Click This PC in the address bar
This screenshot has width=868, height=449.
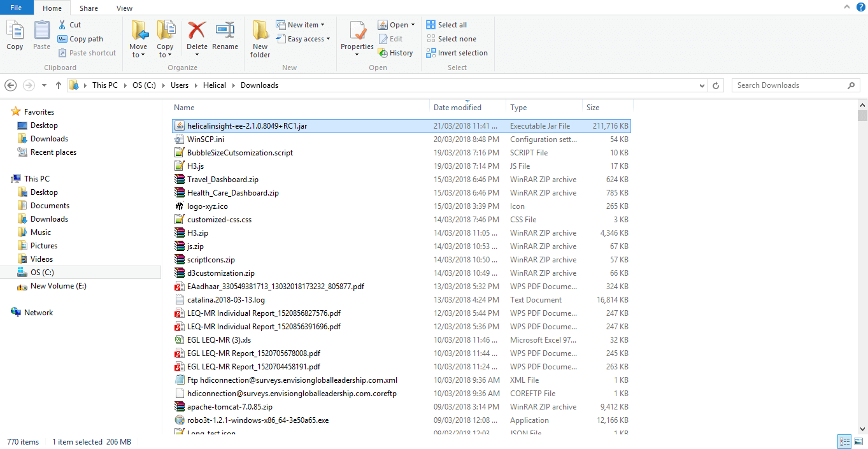105,85
